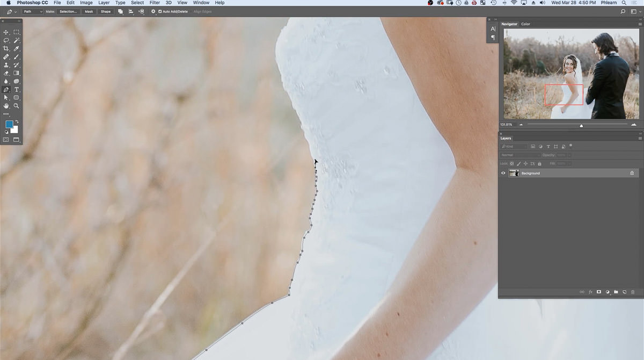Select the Pen tool in the toolbox
Image resolution: width=644 pixels, height=360 pixels.
pyautogui.click(x=6, y=90)
